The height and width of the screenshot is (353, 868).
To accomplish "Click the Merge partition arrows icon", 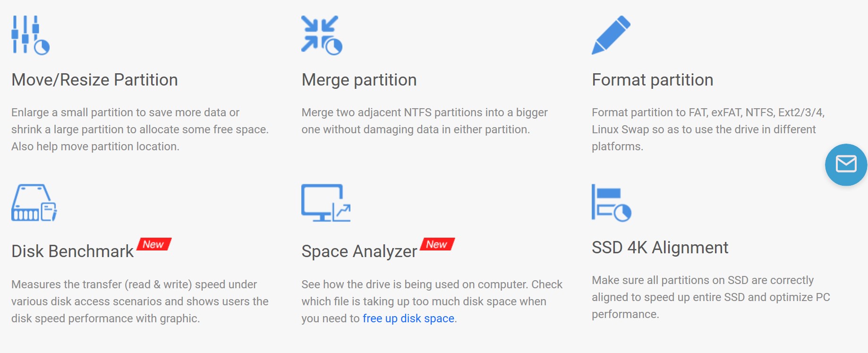I will pyautogui.click(x=322, y=35).
